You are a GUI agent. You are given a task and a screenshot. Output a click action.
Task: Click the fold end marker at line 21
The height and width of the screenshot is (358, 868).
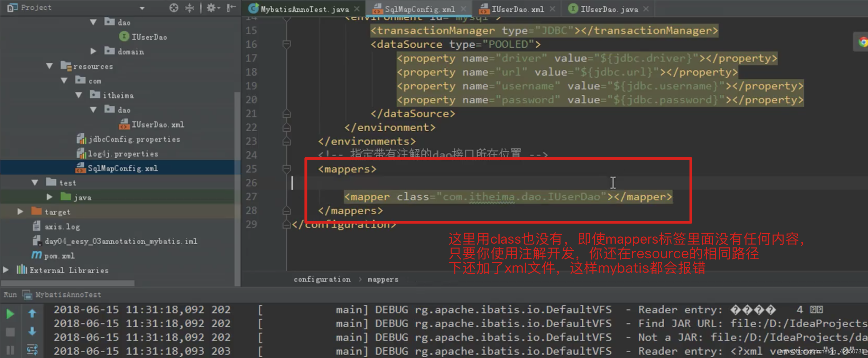coord(286,113)
